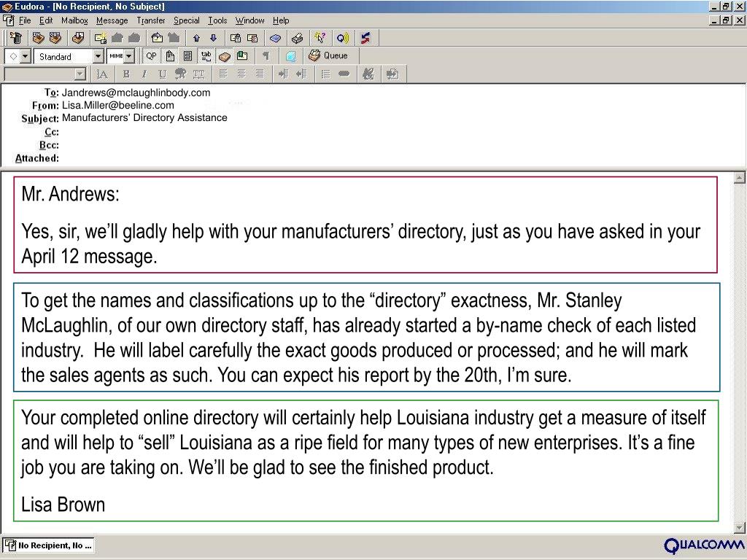Click the font size letter A icon
The width and height of the screenshot is (747, 560).
tap(101, 74)
